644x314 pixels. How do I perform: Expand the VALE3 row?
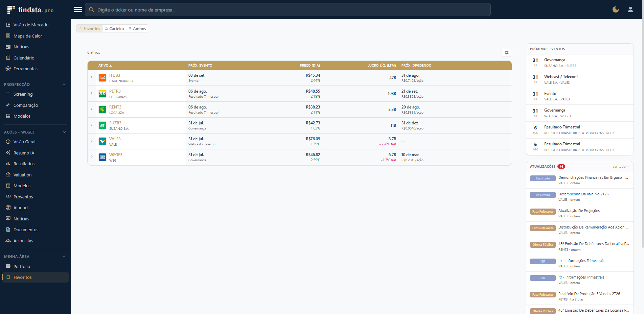92,141
